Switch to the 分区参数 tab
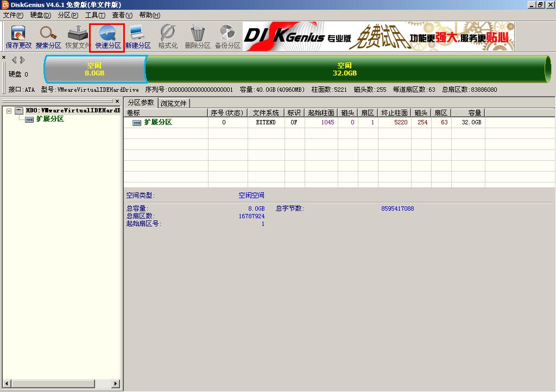The width and height of the screenshot is (556, 392). (141, 103)
